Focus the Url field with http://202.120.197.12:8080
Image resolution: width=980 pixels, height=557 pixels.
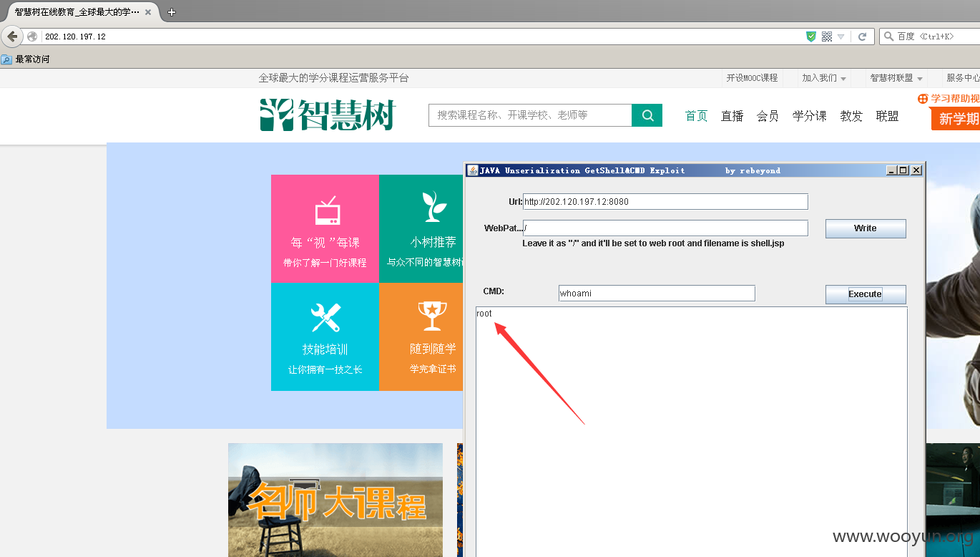665,202
